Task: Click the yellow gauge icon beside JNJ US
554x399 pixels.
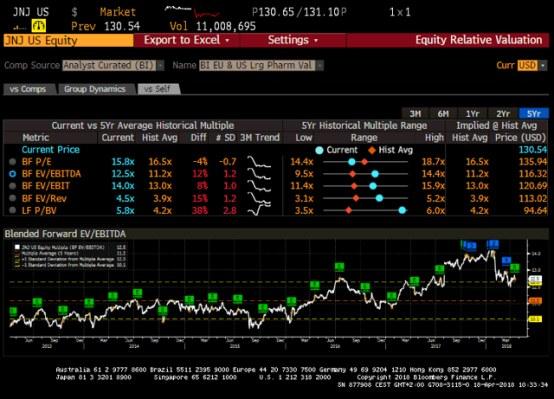Action: pyautogui.click(x=39, y=26)
